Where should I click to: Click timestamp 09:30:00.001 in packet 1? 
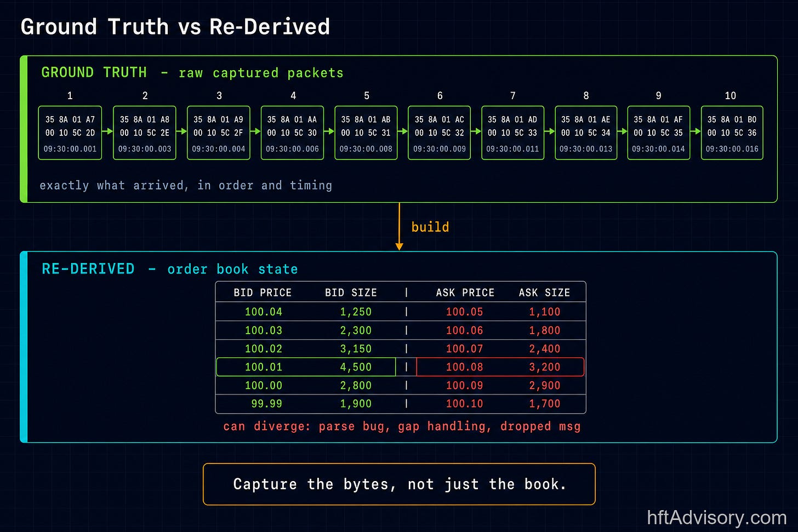click(x=70, y=149)
